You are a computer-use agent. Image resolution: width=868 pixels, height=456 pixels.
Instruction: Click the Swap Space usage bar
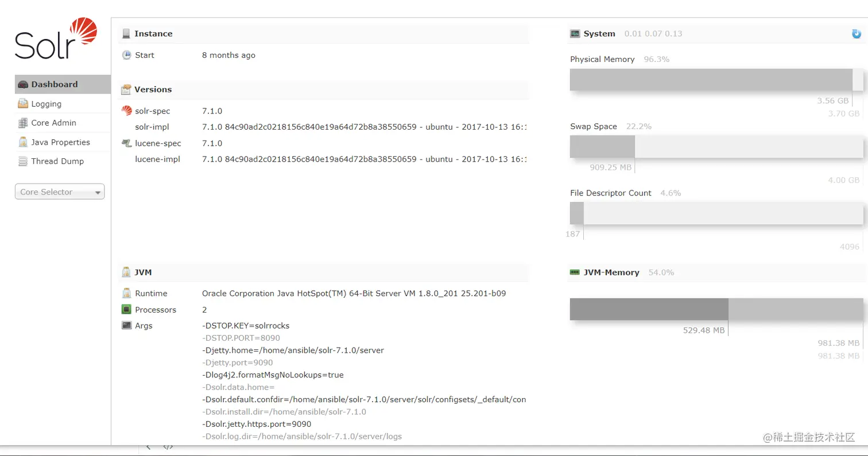tap(716, 146)
